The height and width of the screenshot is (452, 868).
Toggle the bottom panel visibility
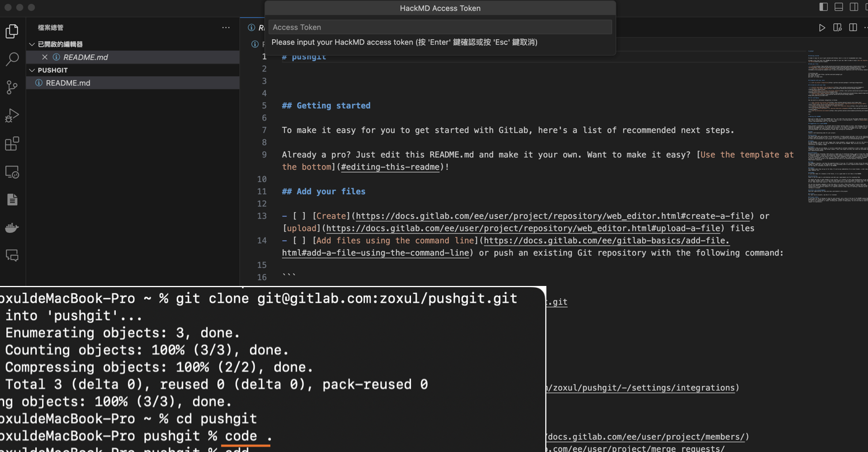(839, 7)
